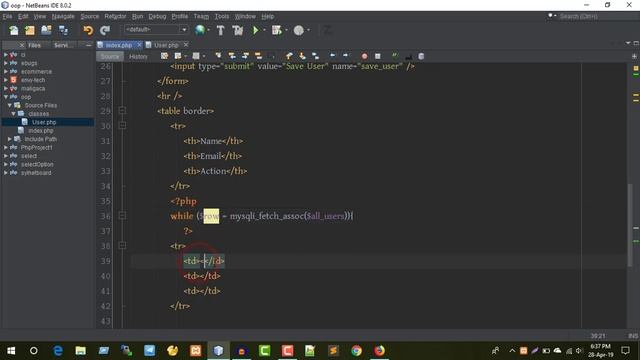This screenshot has width=640, height=360.
Task: Open the default configuration dropdown
Action: 156,29
